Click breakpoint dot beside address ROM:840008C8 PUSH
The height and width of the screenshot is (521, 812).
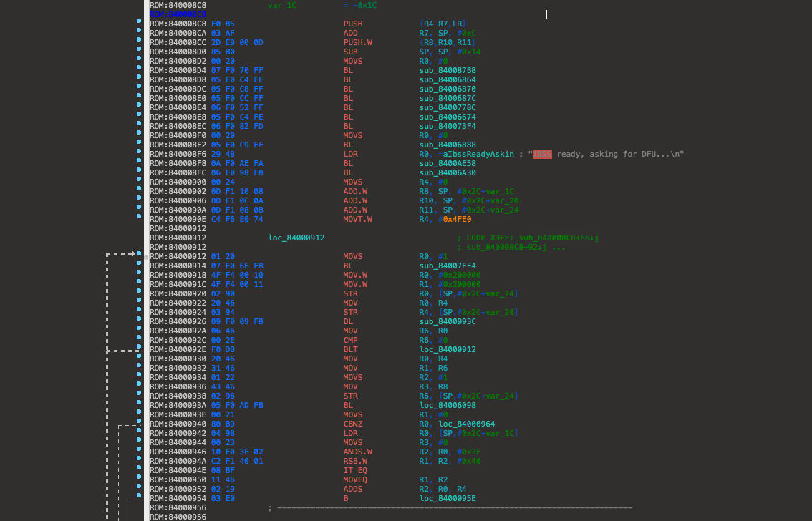[x=138, y=24]
